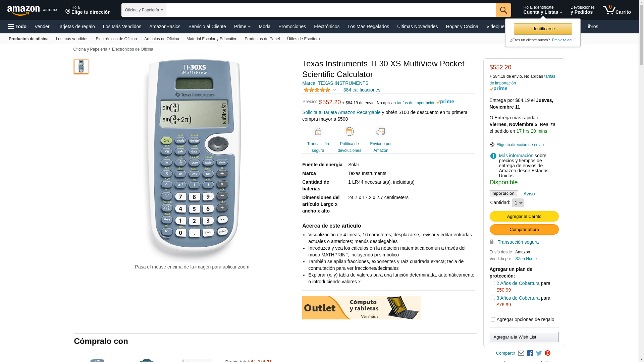The image size is (644, 362).
Task: Share product on Twitter icon
Action: pos(539,353)
